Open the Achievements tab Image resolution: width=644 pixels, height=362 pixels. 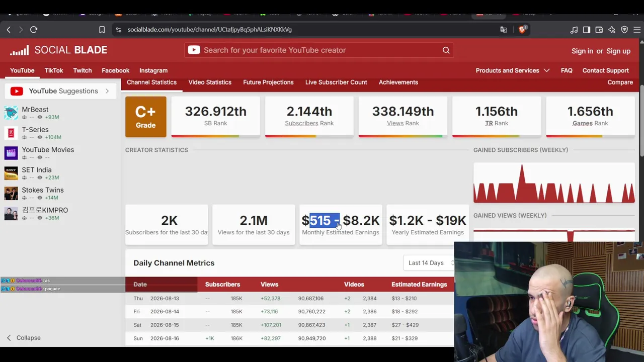pyautogui.click(x=398, y=82)
